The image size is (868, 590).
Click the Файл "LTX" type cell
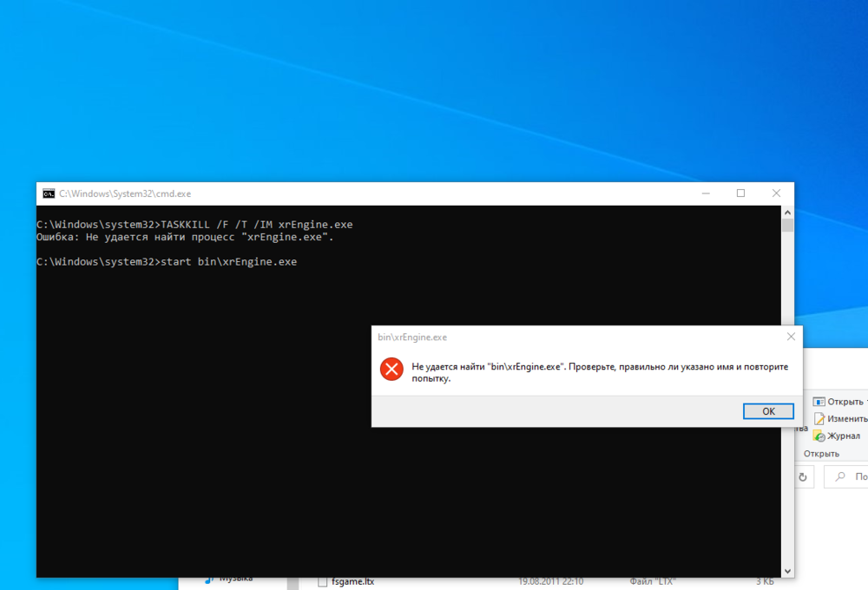(652, 581)
